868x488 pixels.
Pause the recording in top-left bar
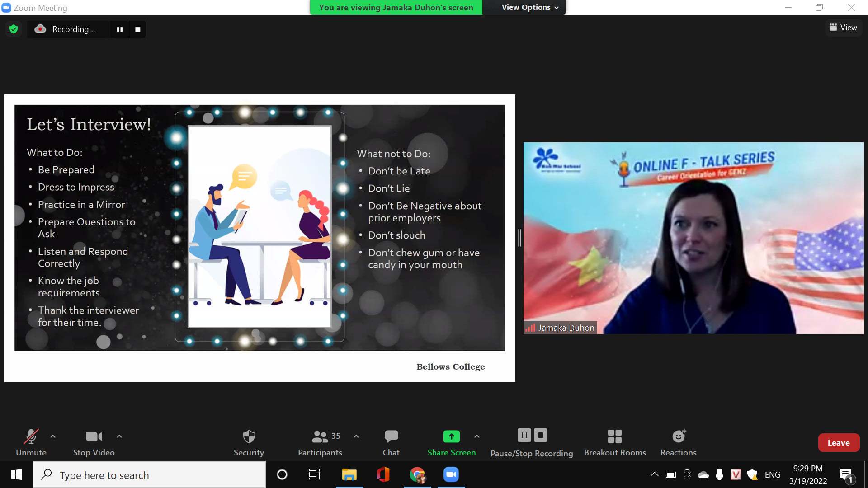[120, 29]
